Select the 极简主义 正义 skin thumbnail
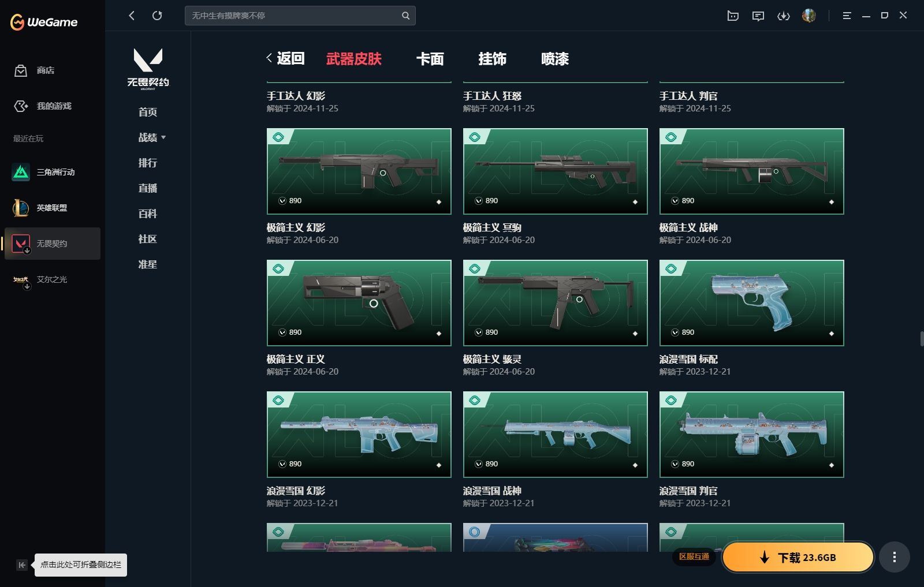This screenshot has width=924, height=587. [x=359, y=303]
